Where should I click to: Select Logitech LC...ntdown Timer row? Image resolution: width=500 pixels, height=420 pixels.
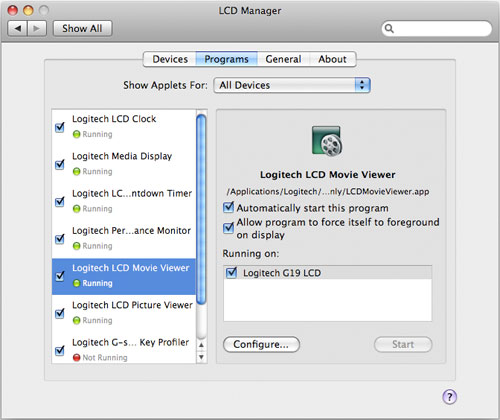click(x=124, y=202)
